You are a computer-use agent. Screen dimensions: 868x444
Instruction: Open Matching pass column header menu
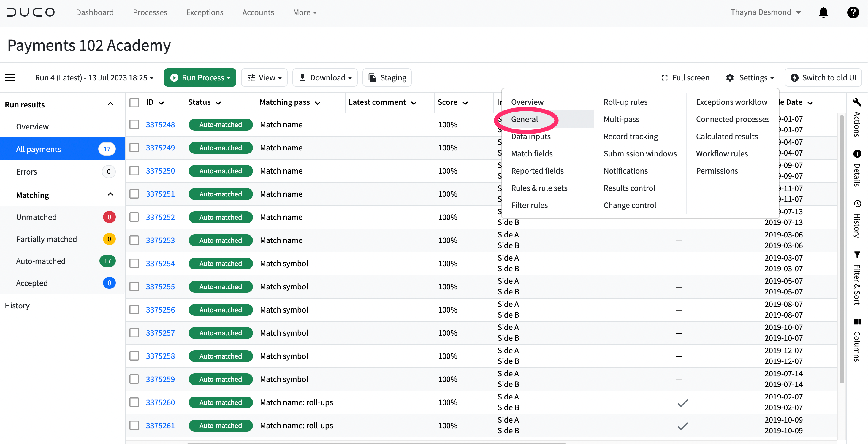[x=318, y=103]
